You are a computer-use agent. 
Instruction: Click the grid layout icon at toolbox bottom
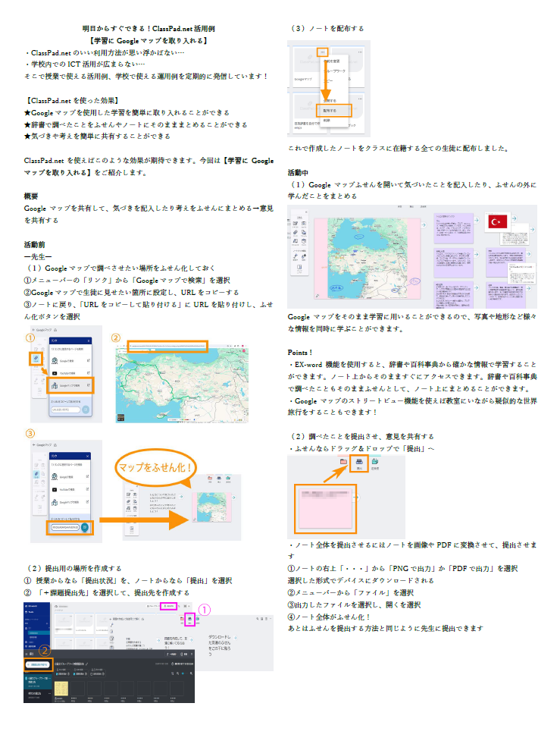(x=299, y=268)
